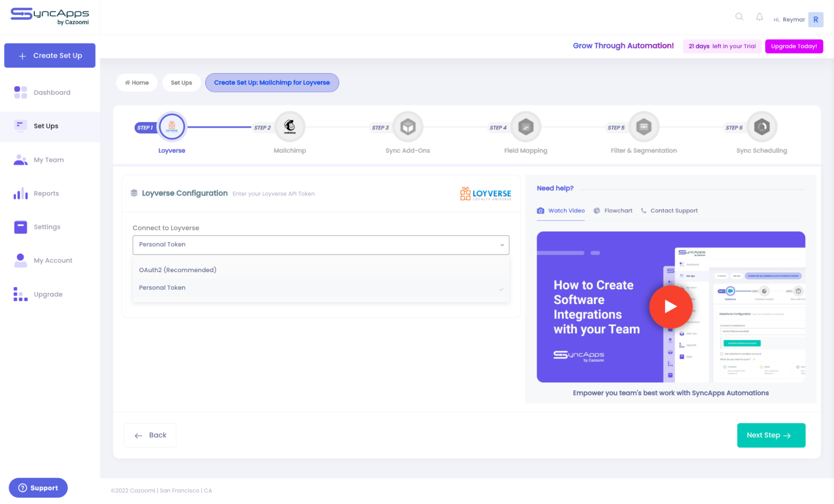The image size is (834, 504).
Task: Select Step 5 Filter & Segmentation icon
Action: 644,126
